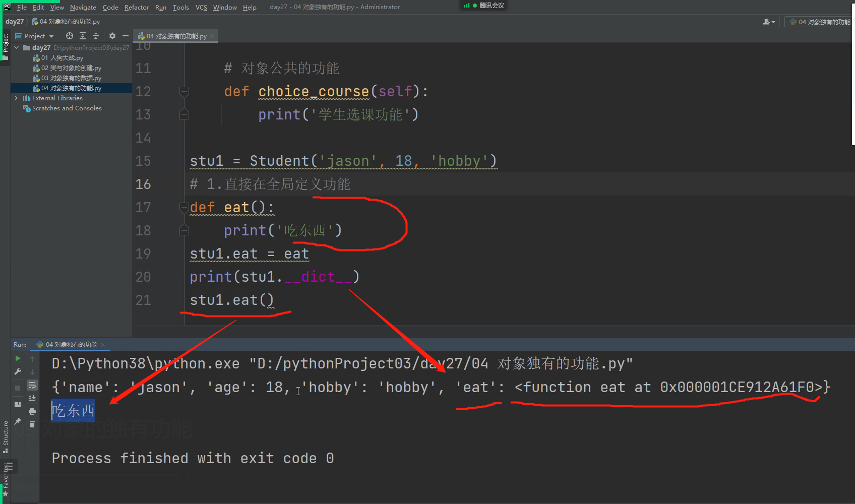Image resolution: width=855 pixels, height=504 pixels.
Task: Open the Tools menu
Action: tap(180, 8)
